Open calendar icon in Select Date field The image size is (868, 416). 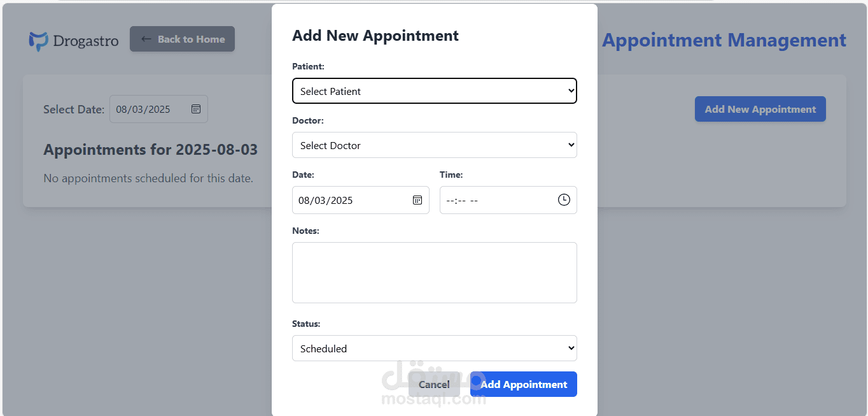(196, 109)
